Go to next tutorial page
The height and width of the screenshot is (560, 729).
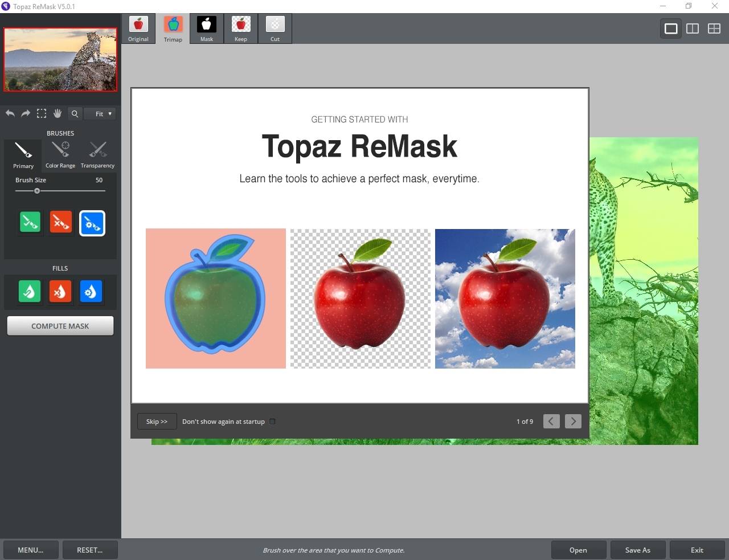click(x=573, y=421)
